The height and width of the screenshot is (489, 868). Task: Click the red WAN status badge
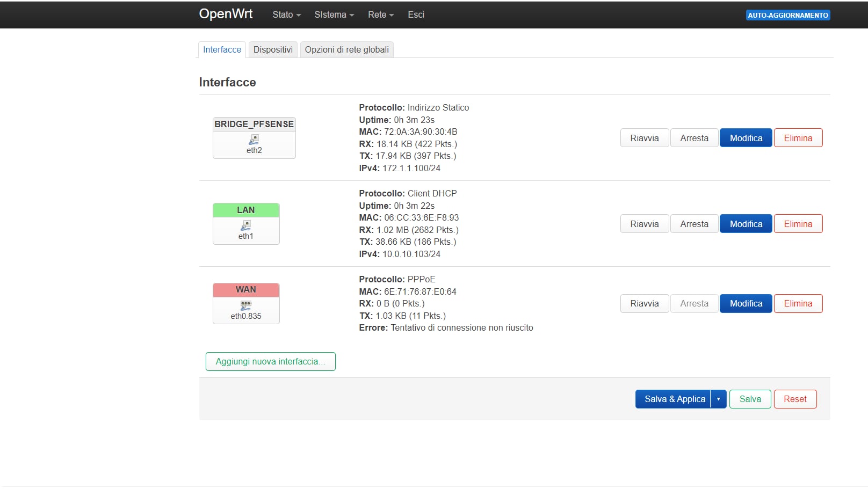pos(245,289)
